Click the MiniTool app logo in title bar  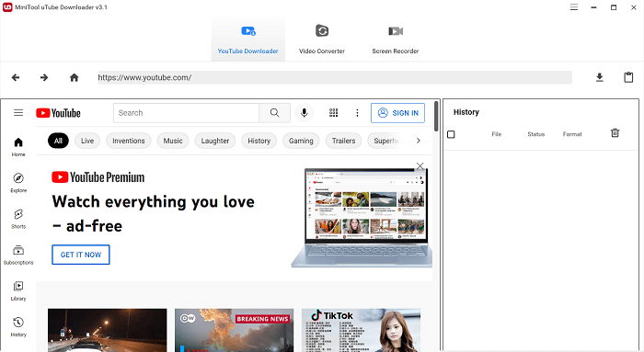coord(7,7)
